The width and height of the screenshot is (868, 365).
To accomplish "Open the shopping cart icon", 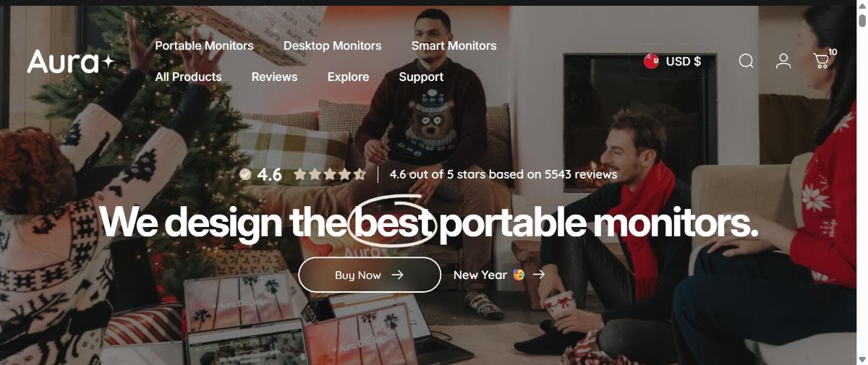I will [x=822, y=60].
